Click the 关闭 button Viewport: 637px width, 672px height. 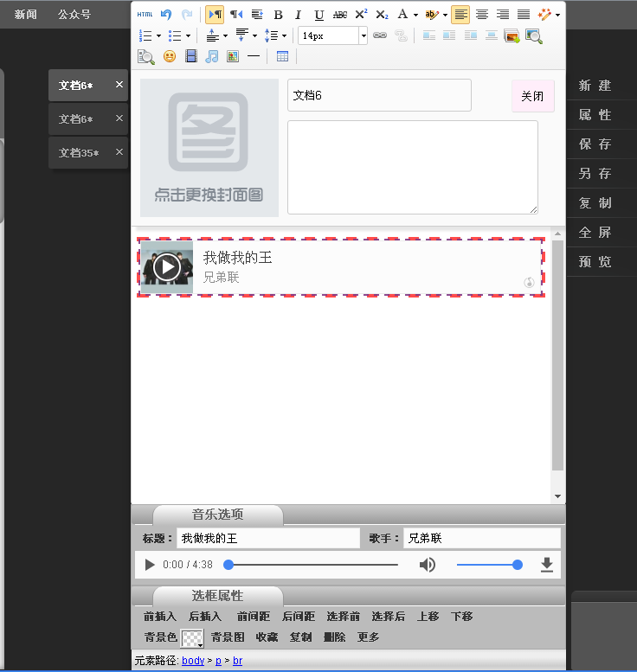[x=533, y=96]
